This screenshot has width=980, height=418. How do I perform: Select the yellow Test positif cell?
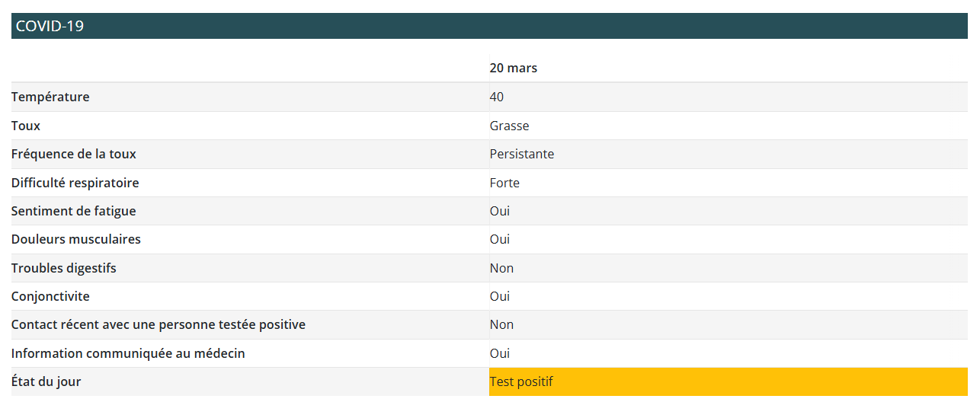click(x=728, y=381)
